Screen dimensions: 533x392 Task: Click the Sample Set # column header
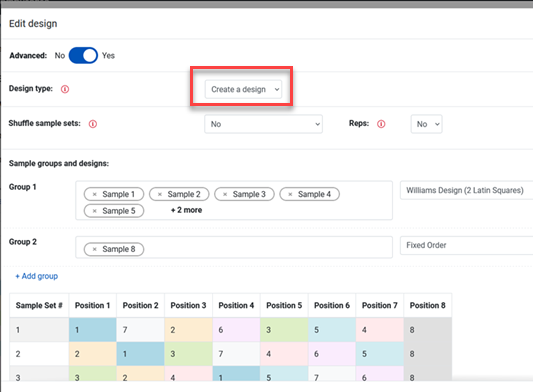click(39, 305)
